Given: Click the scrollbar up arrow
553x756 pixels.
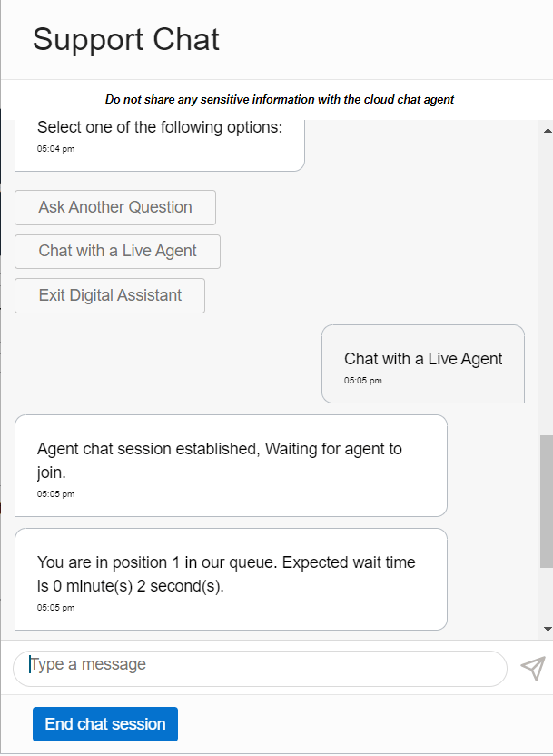Looking at the screenshot, I should pyautogui.click(x=547, y=131).
